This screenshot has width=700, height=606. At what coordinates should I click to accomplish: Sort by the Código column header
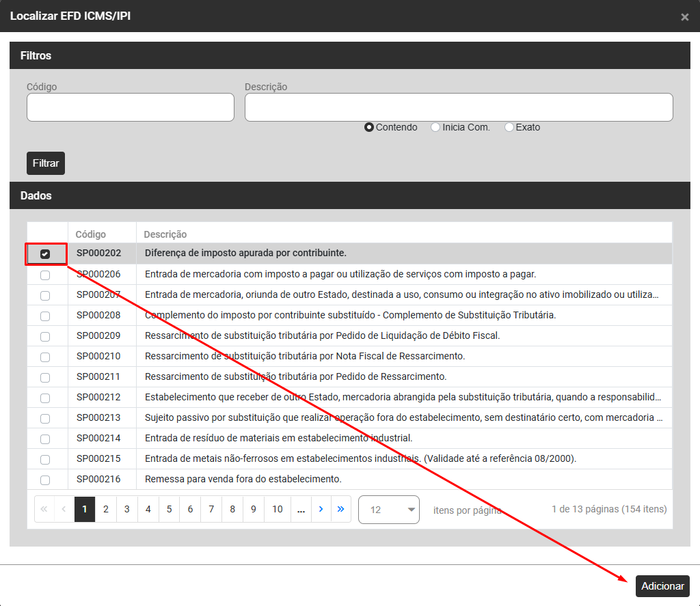(91, 234)
